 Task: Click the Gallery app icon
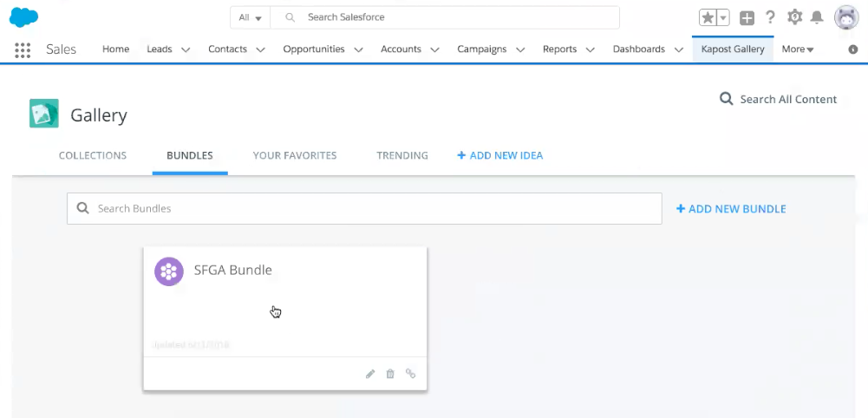pyautogui.click(x=44, y=114)
